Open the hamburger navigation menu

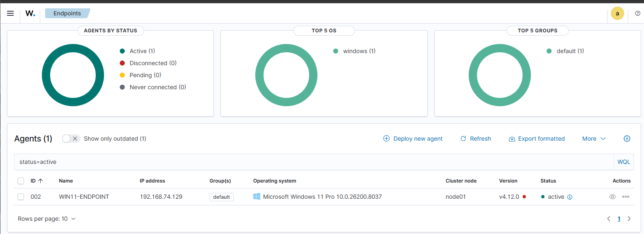pyautogui.click(x=10, y=13)
